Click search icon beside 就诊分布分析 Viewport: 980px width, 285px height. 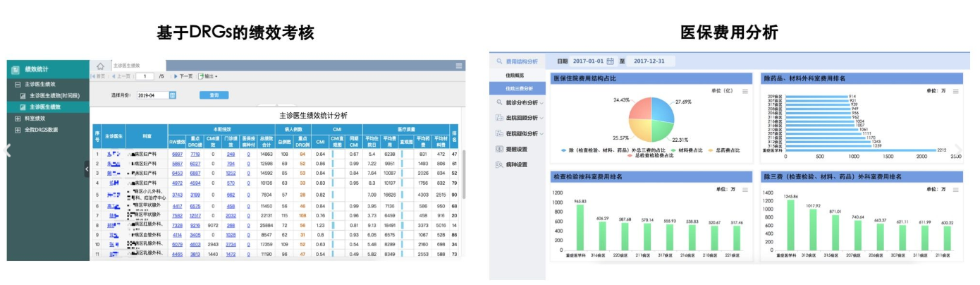point(499,102)
